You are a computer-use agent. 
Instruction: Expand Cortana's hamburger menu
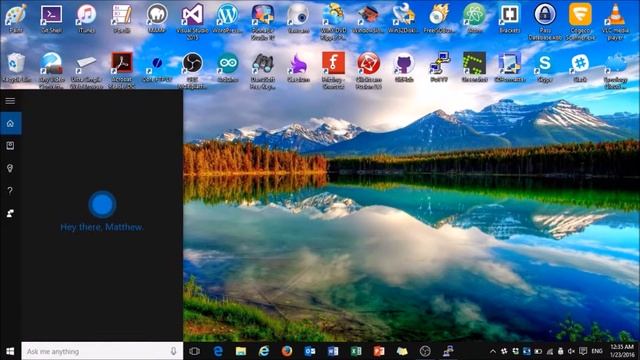click(10, 101)
